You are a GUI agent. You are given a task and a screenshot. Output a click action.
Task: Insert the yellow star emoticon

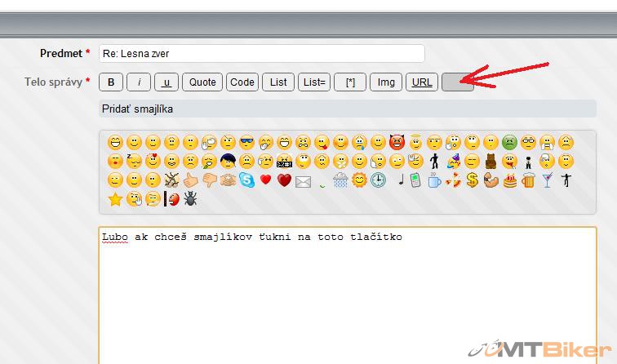click(115, 198)
